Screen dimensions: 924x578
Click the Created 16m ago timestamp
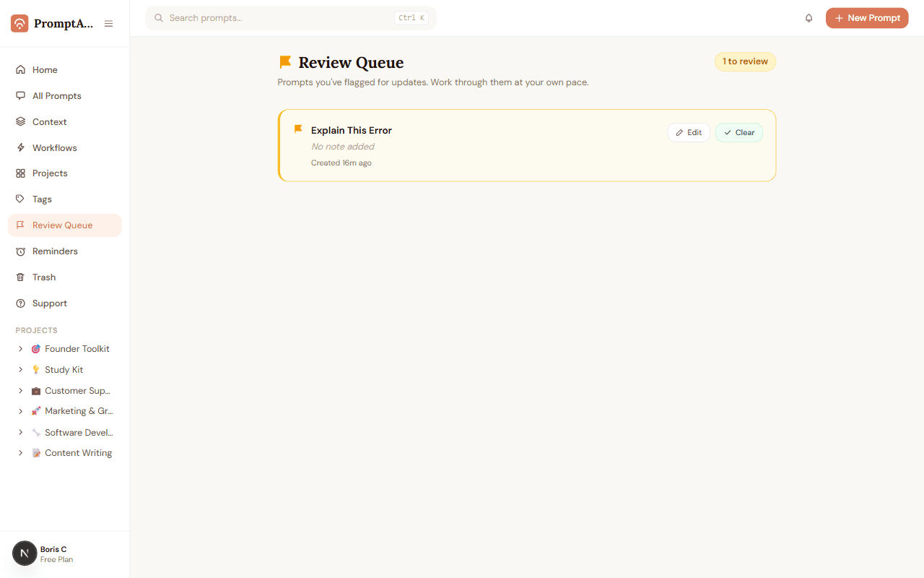coord(341,163)
